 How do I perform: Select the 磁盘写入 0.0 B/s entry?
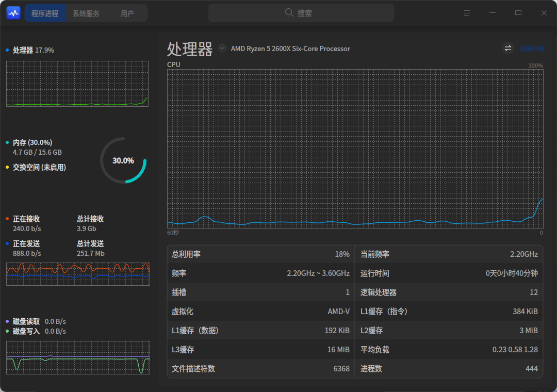[36, 331]
